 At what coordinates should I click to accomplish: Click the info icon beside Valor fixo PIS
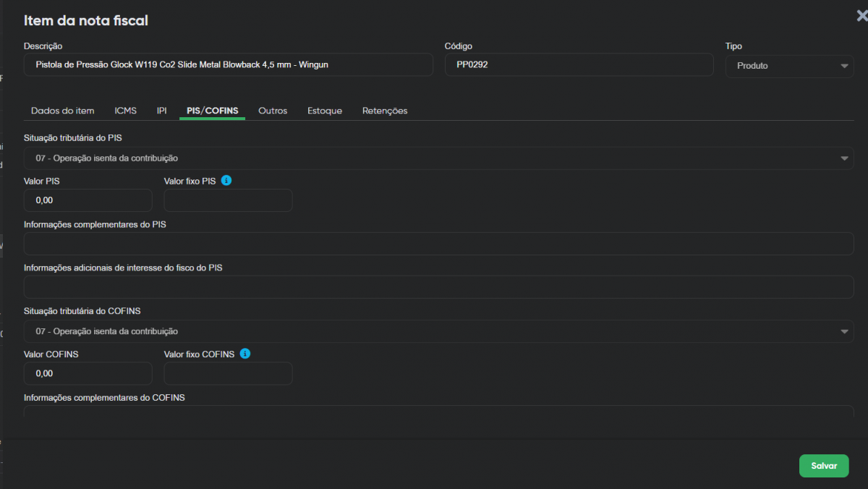[226, 181]
